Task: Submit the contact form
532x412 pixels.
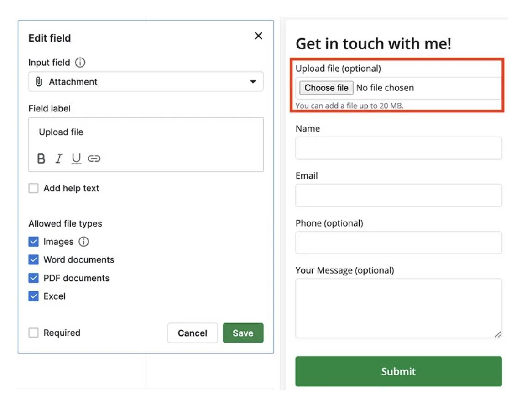Action: click(x=398, y=371)
